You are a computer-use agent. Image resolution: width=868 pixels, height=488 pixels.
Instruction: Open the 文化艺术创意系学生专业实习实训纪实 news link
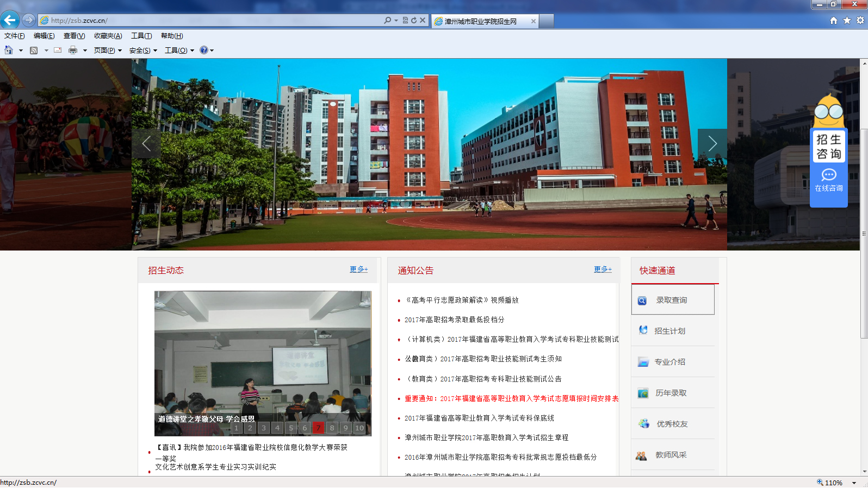tap(216, 467)
